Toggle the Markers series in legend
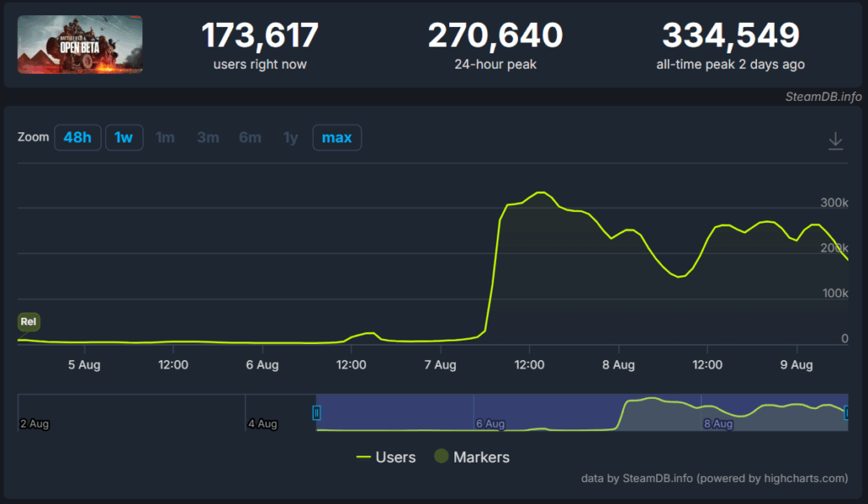This screenshot has height=504, width=868. [x=472, y=457]
